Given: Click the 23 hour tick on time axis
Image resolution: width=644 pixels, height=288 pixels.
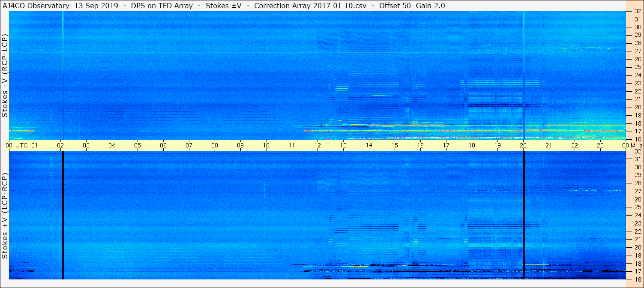Looking at the screenshot, I should point(600,145).
